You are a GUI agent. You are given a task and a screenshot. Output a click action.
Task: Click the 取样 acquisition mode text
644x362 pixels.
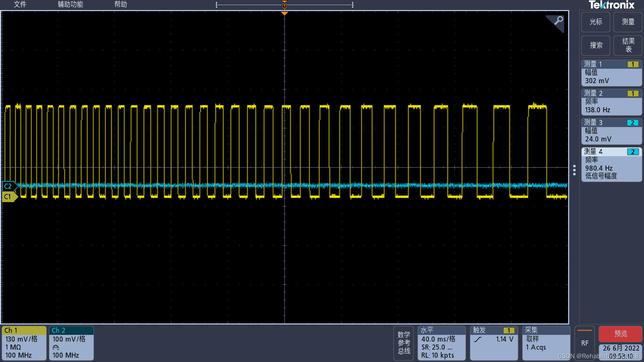coord(532,339)
